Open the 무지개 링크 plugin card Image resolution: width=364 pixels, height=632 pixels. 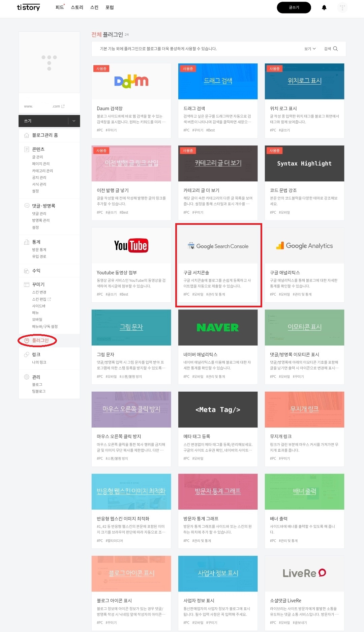click(x=304, y=429)
